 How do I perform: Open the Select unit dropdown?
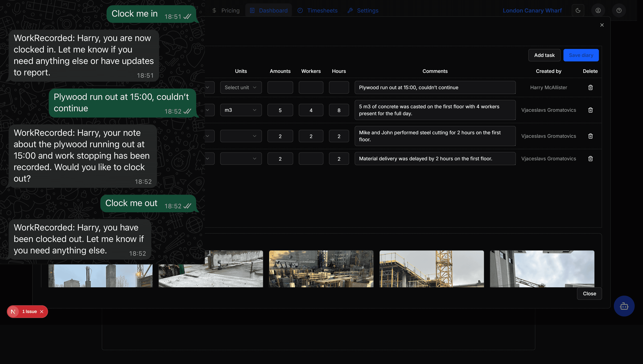tap(241, 87)
